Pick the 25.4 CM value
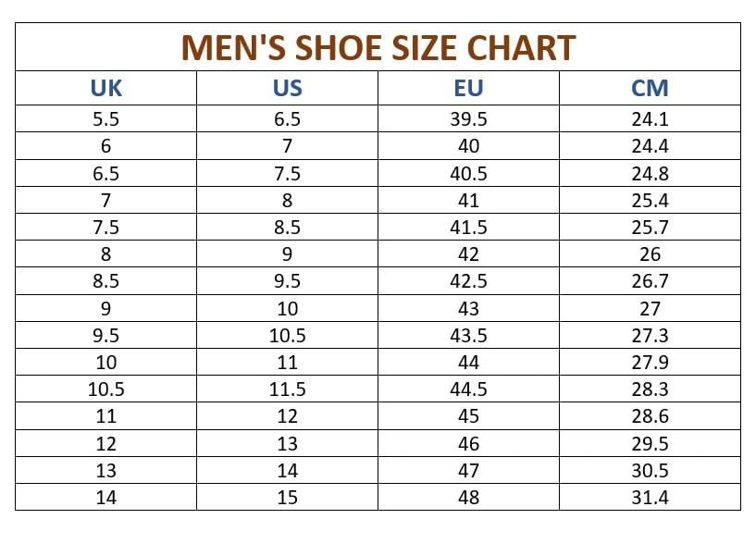The height and width of the screenshot is (556, 756). 650,200
